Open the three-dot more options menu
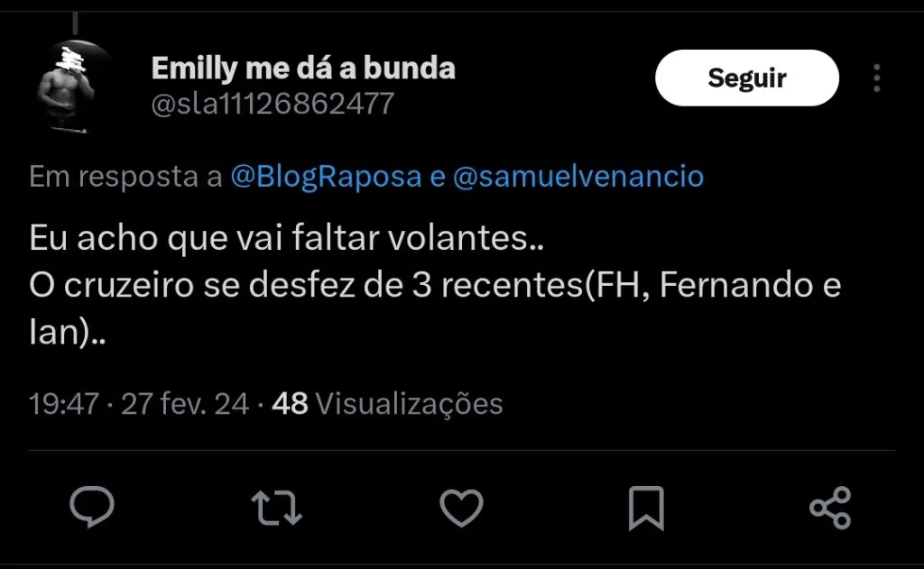 pyautogui.click(x=876, y=78)
